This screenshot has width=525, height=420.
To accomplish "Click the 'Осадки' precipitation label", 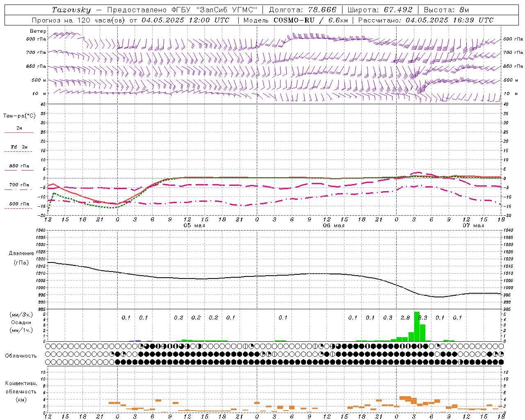I will click(21, 322).
